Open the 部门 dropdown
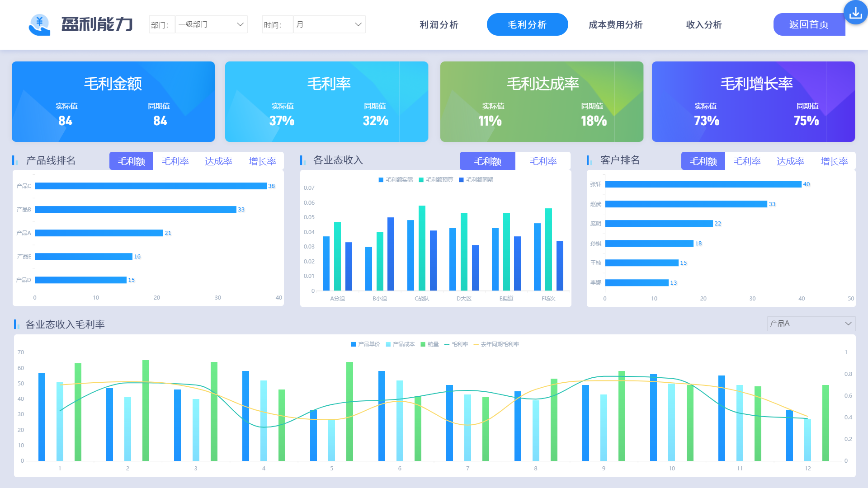The width and height of the screenshot is (868, 488). [x=211, y=24]
